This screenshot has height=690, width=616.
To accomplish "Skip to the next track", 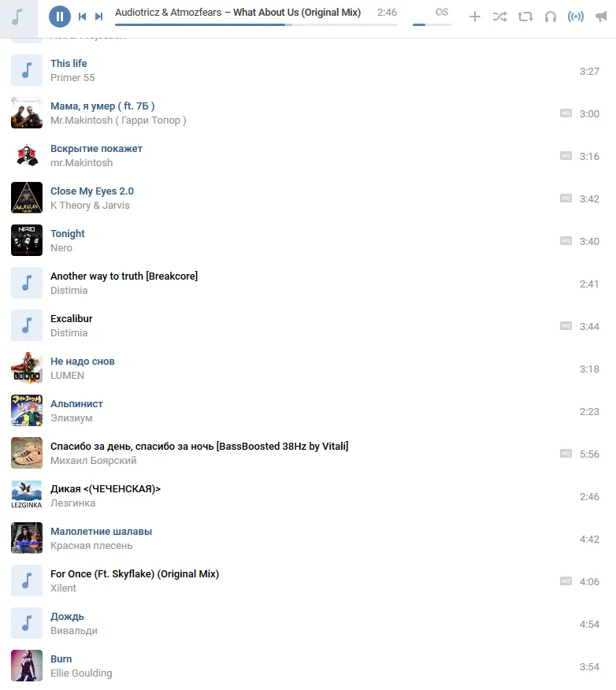I will click(99, 17).
